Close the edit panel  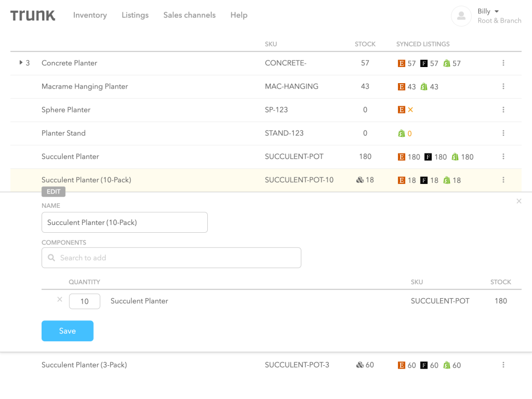519,201
